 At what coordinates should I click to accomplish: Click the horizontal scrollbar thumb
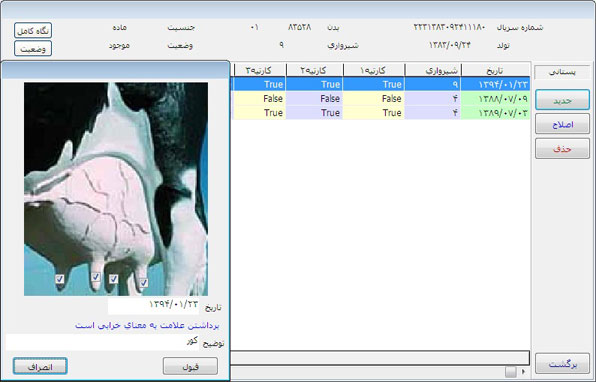click(511, 371)
